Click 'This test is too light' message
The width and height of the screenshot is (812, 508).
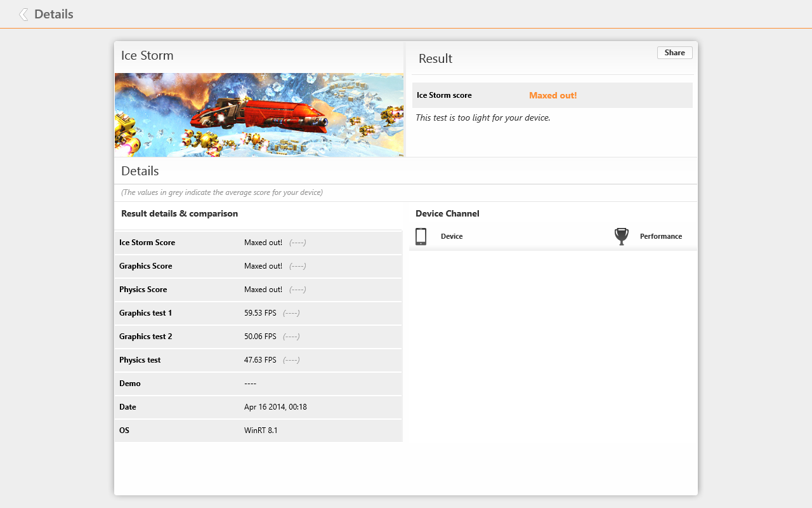point(483,117)
